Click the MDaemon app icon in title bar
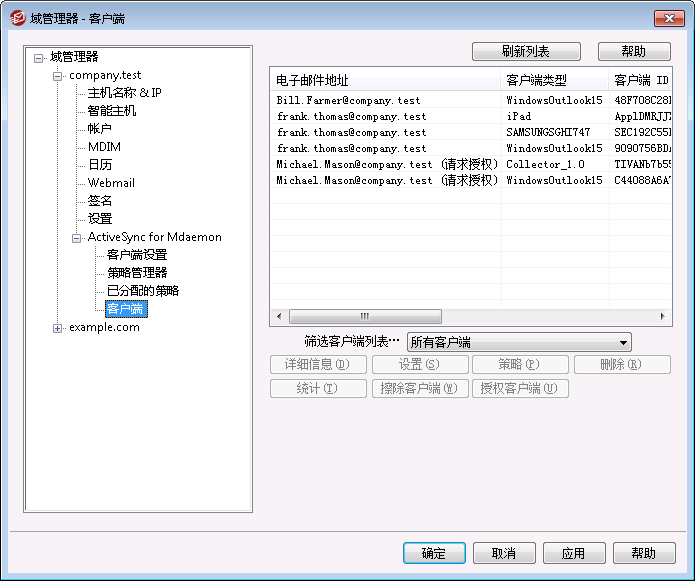 tap(18, 18)
